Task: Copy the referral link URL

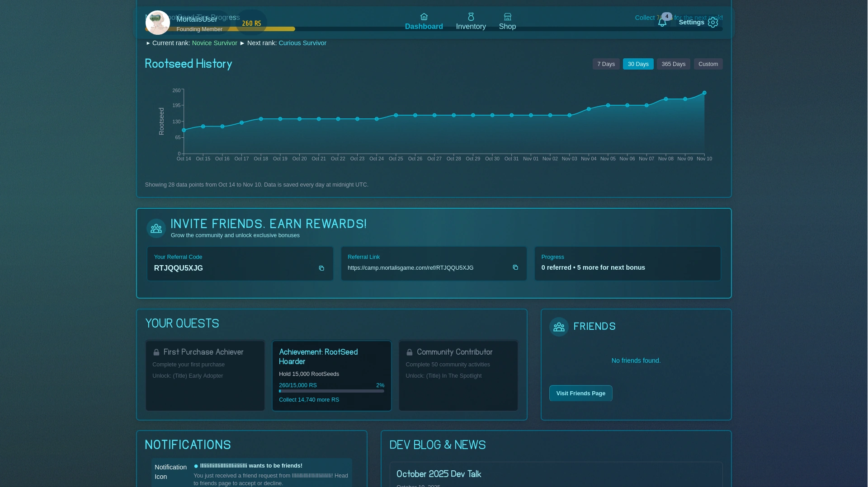Action: [x=515, y=267]
